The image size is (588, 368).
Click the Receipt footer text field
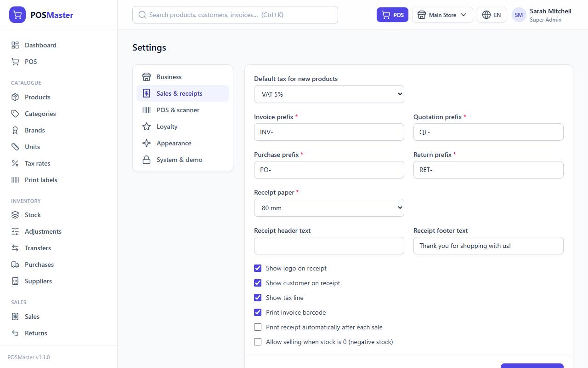(x=488, y=246)
